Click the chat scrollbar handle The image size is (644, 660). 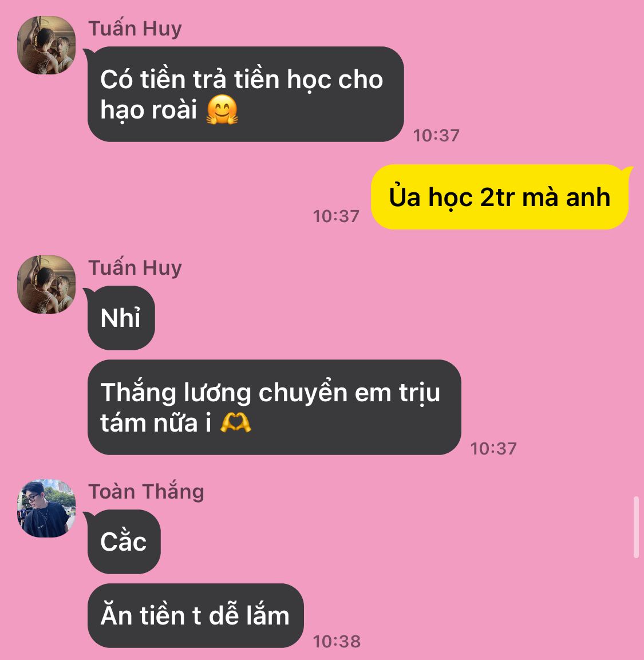point(636,527)
